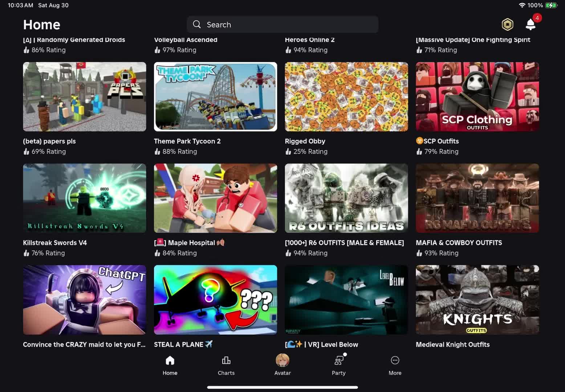Open Medieval Knight Outfits thumbnail
The image size is (565, 392).
point(477,300)
